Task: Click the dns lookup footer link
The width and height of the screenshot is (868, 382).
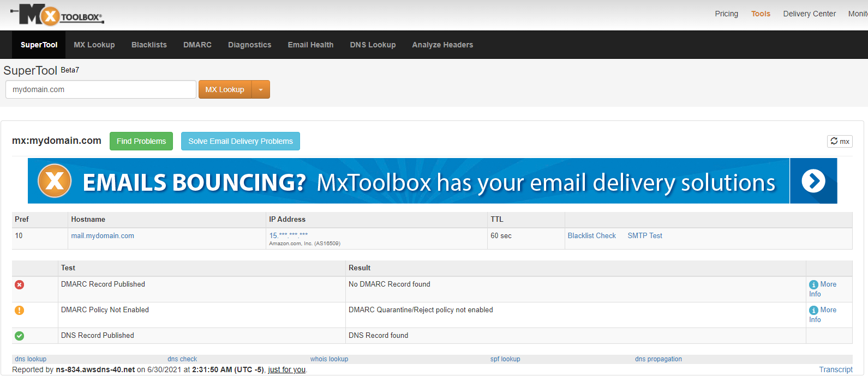Action: [x=31, y=359]
